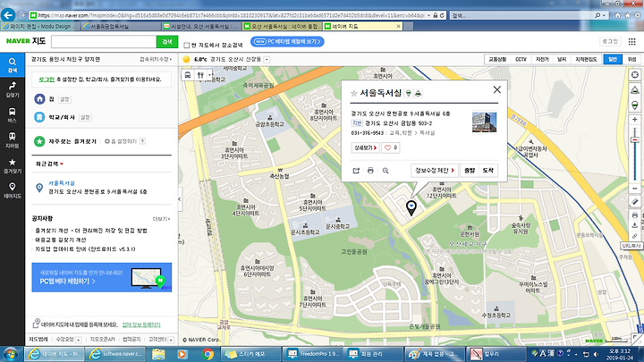The image size is (644, 362).
Task: Expand the 수정요청 footer dropdown
Action: point(79,340)
